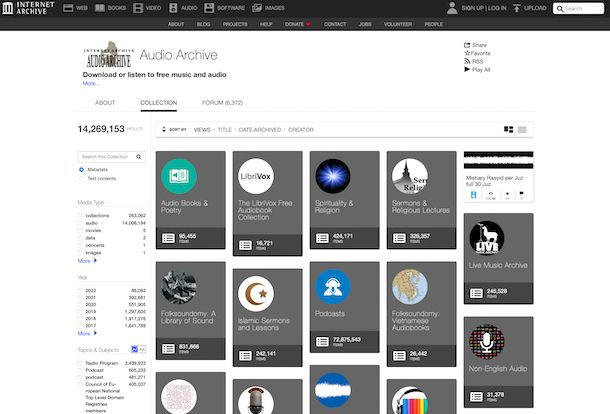Open the Books media icon
The image size is (610, 414).
pyautogui.click(x=100, y=8)
